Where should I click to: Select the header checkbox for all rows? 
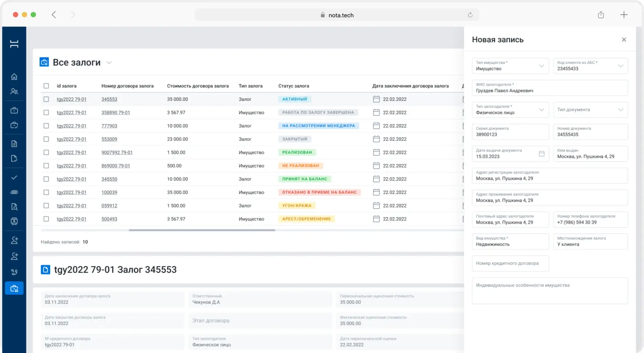(46, 86)
